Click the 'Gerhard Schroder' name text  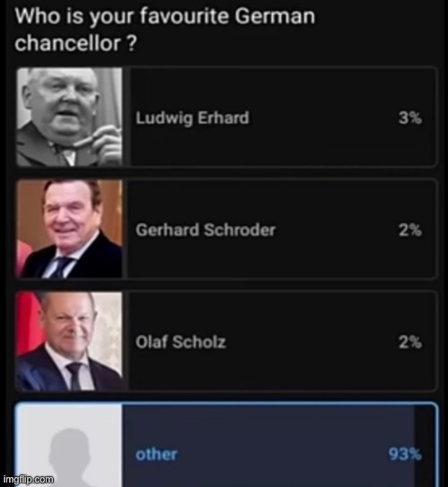click(x=205, y=230)
